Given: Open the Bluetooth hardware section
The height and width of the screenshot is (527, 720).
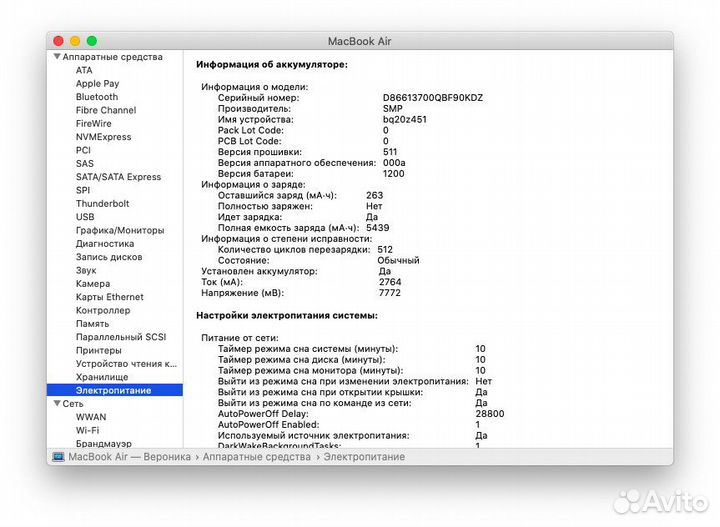Looking at the screenshot, I should point(97,97).
